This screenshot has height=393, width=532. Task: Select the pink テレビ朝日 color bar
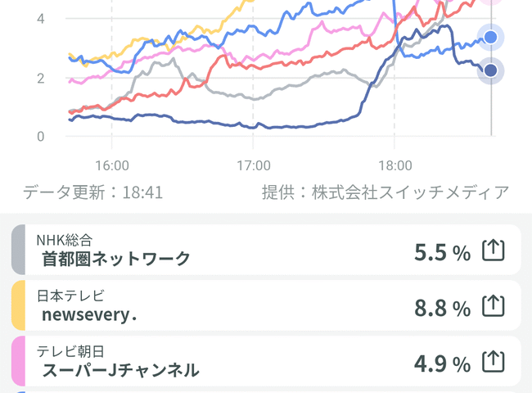point(19,361)
